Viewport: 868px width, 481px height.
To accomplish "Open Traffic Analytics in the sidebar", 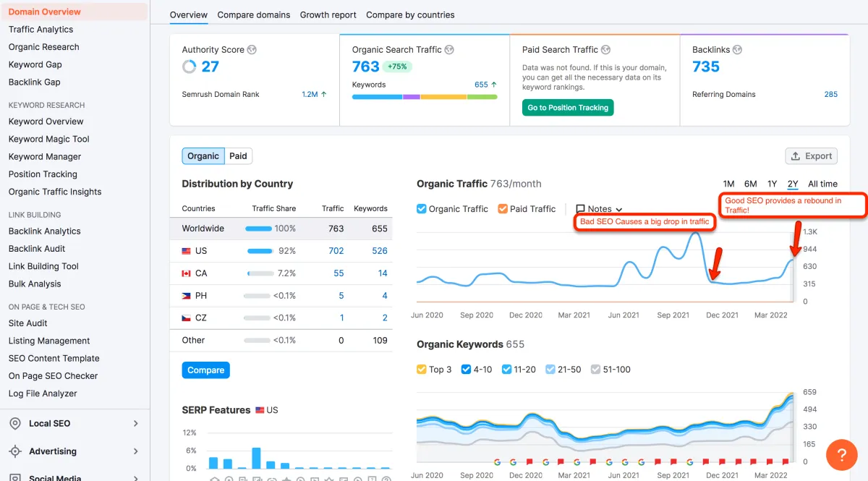I will click(x=41, y=30).
